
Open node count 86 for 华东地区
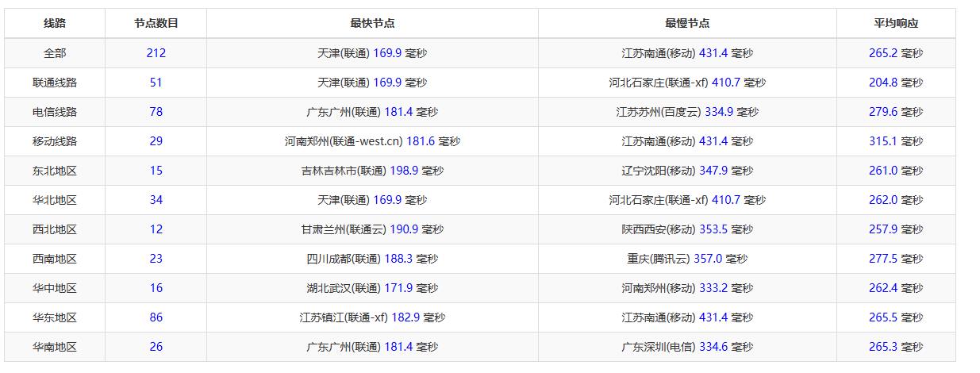[x=156, y=317]
